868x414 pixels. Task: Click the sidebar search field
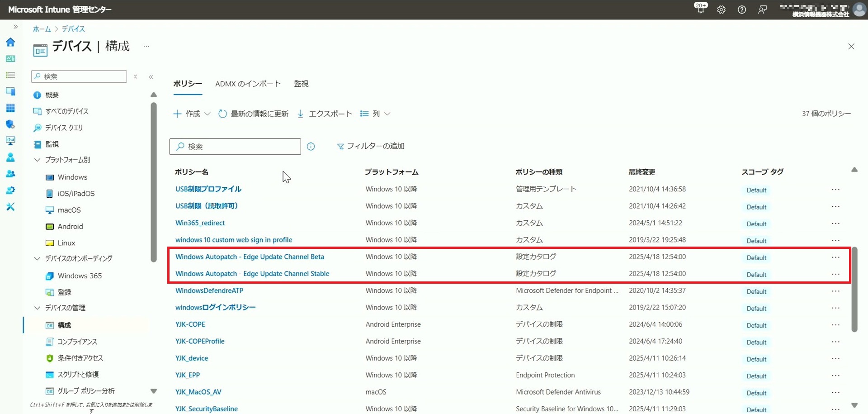click(x=79, y=76)
